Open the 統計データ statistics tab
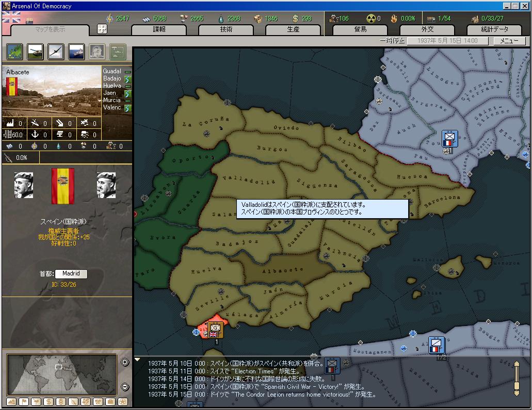Image resolution: width=532 pixels, height=410 pixels. [494, 29]
